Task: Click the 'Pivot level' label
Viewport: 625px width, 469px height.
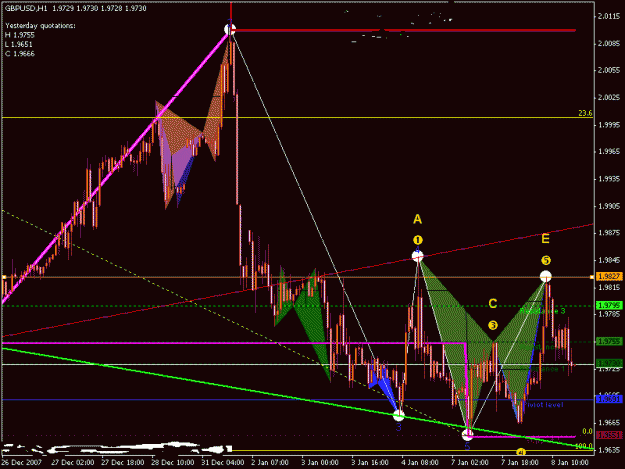Action: coord(543,405)
